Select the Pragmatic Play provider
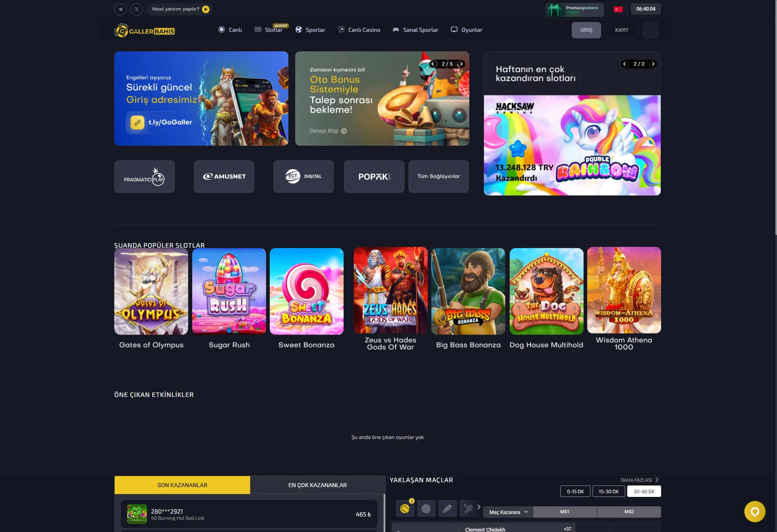The height and width of the screenshot is (532, 777). [144, 177]
